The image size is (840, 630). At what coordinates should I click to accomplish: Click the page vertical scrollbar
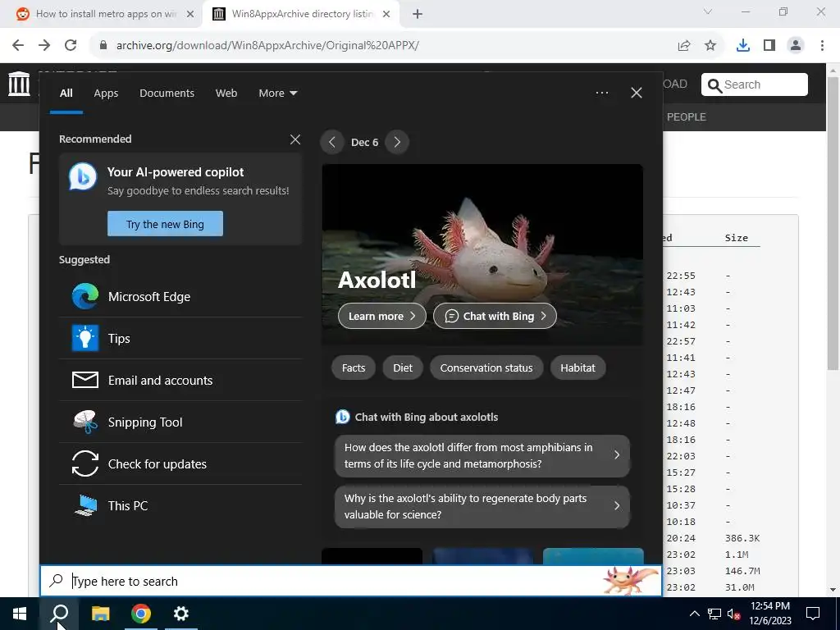coord(833,224)
